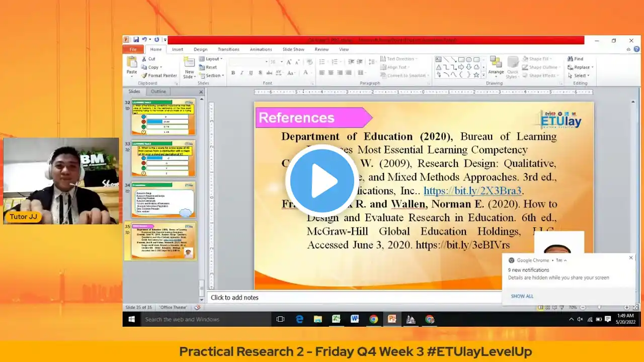Click the Save icon in quick access toolbar
644x362 pixels.
[136, 40]
